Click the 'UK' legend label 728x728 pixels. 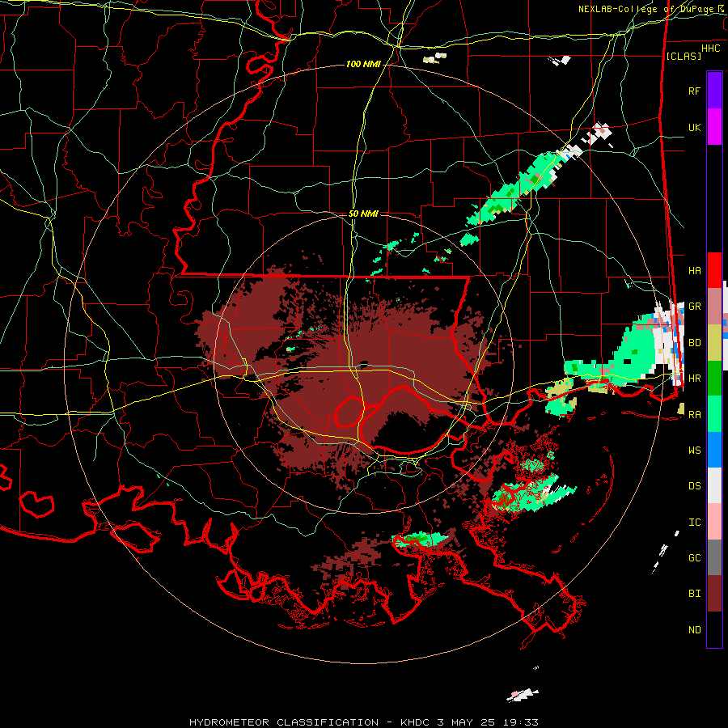(x=694, y=127)
